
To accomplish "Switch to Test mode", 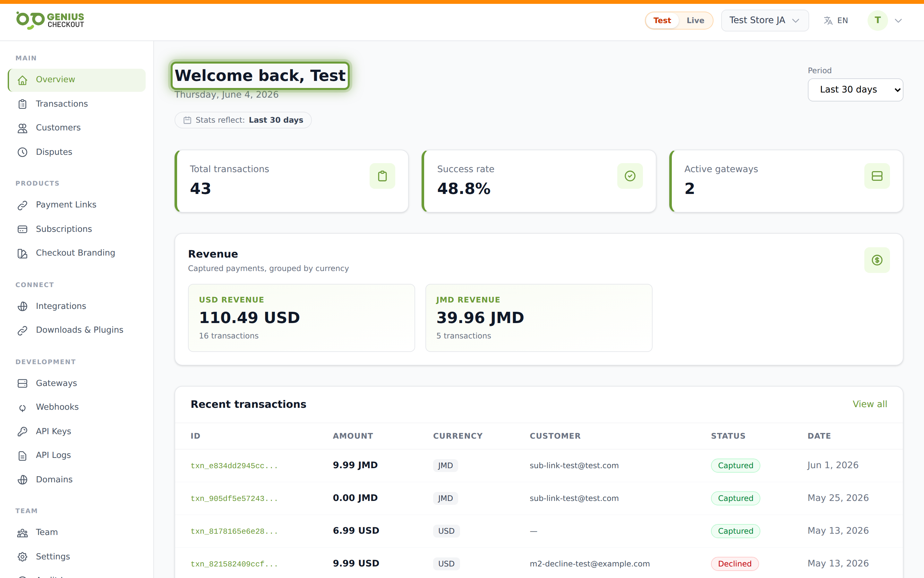I will pyautogui.click(x=662, y=20).
